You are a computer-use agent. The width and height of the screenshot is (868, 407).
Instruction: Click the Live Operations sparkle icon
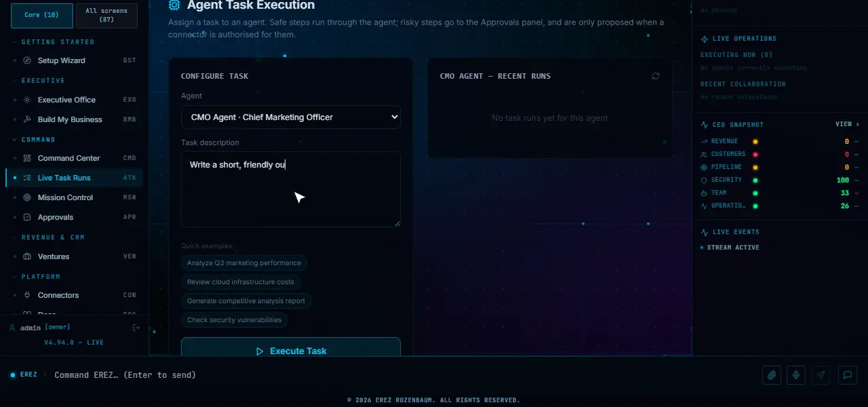704,39
